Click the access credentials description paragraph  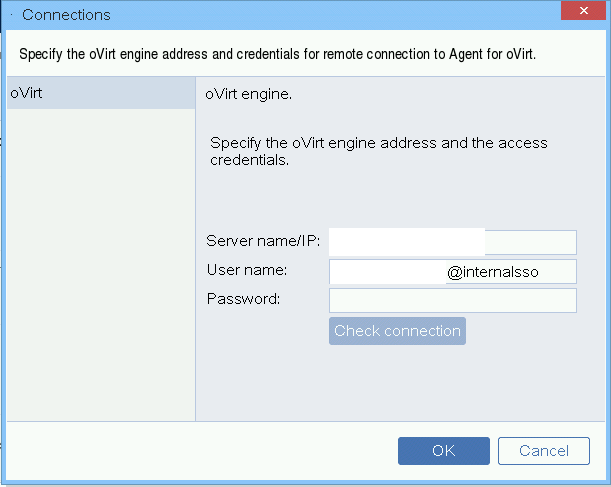click(x=378, y=151)
